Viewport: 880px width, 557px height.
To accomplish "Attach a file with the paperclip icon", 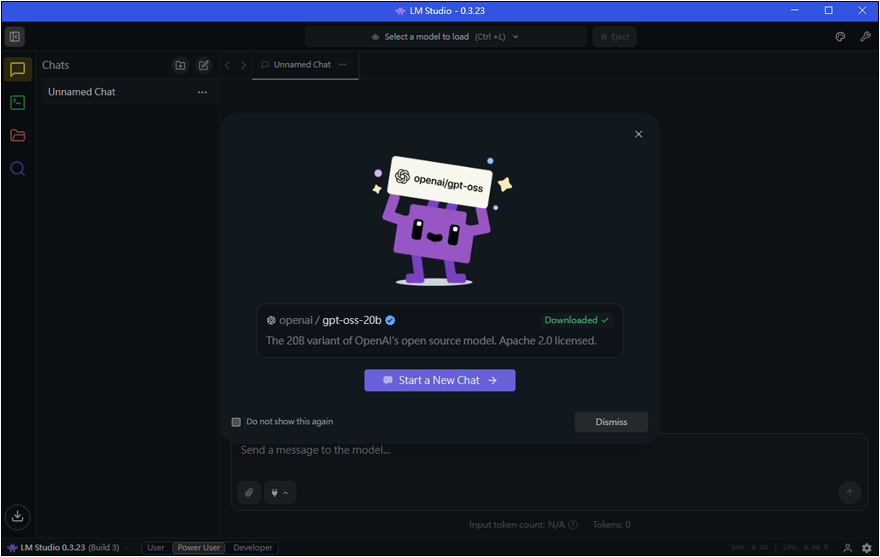I will point(249,492).
